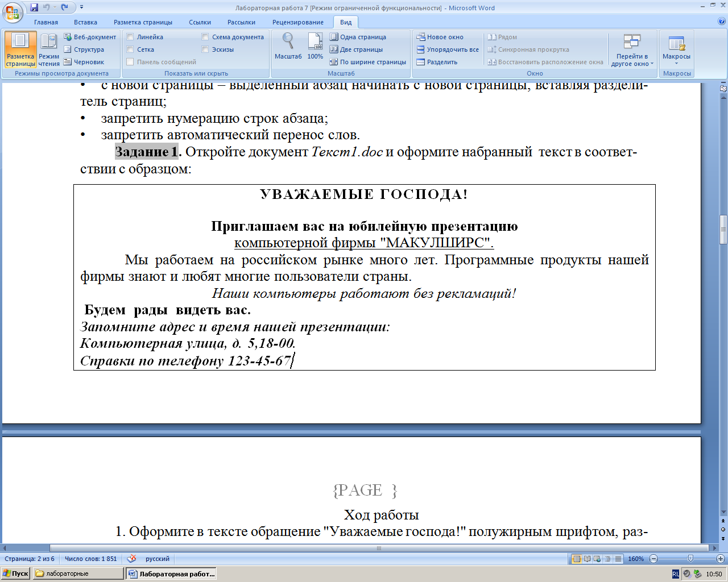728x582 pixels.
Task: Open the ribbon tab Разметка страницы
Action: coord(143,22)
